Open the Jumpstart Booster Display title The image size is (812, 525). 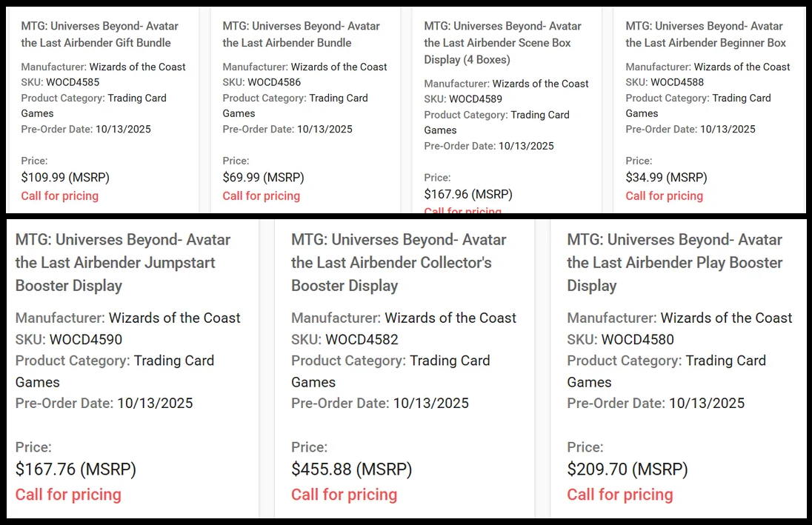[x=123, y=262]
